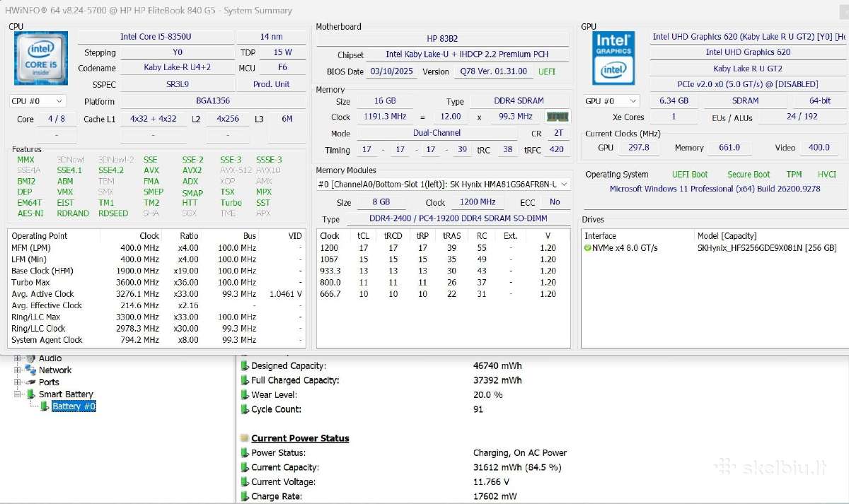
Task: Click the SKHynix_HFS256GDE9X081N drive model entry
Action: tap(767, 247)
